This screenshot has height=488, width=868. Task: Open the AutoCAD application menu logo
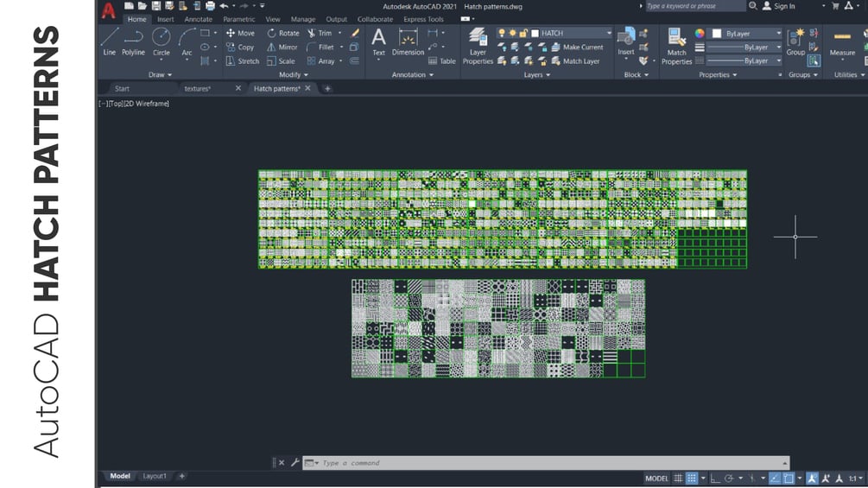pyautogui.click(x=109, y=10)
